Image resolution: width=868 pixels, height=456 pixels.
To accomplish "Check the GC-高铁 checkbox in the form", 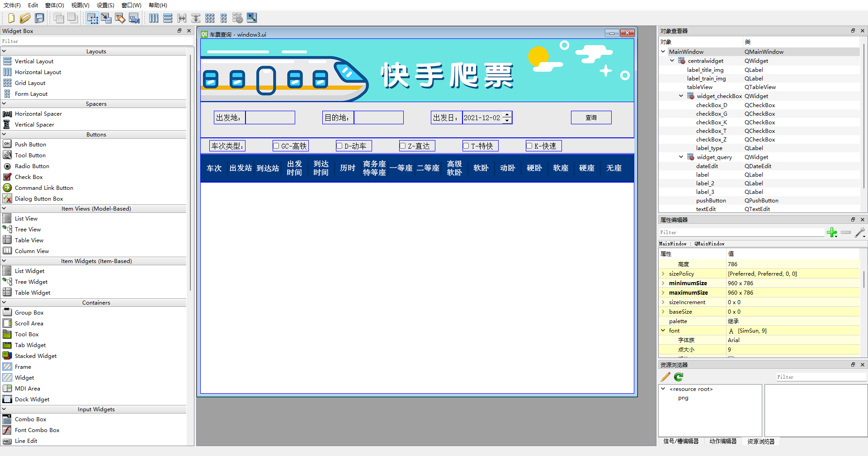I will coord(276,146).
